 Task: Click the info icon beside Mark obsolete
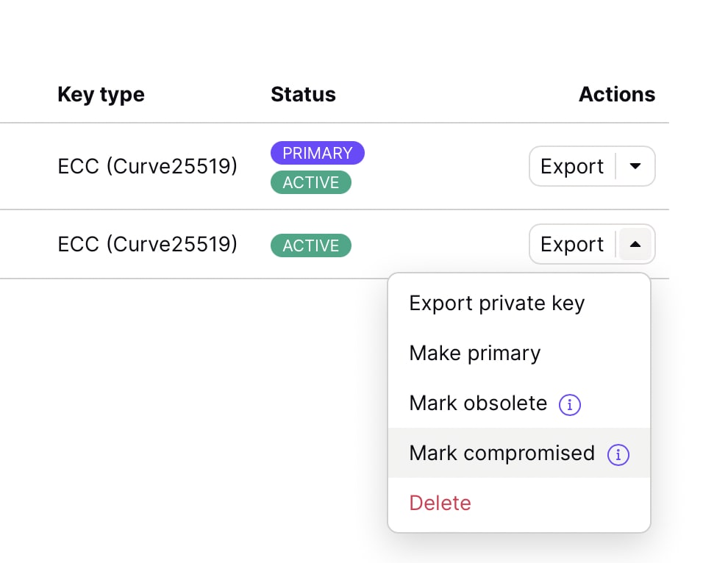point(570,404)
